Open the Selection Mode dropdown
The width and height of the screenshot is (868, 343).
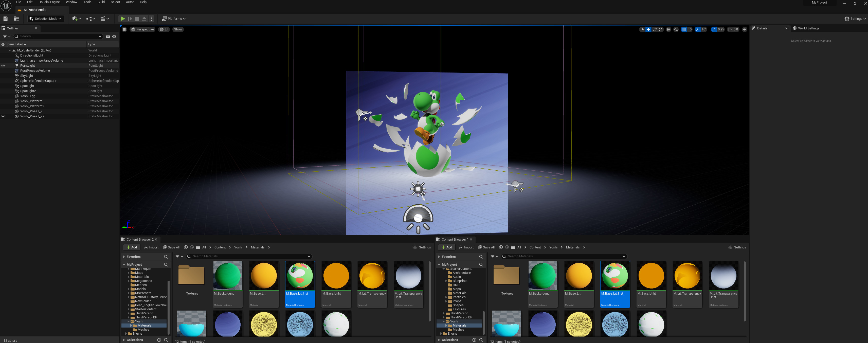pos(46,19)
